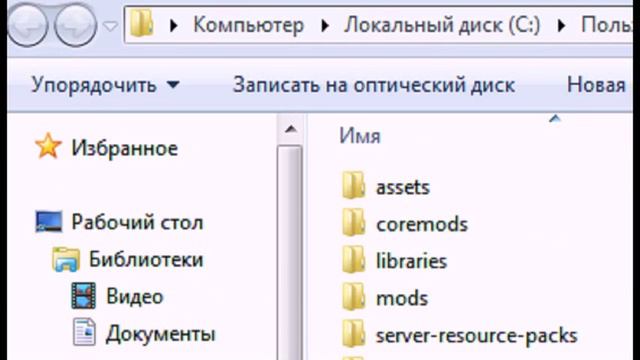This screenshot has height=360, width=640.
Task: Select Видео library in sidebar
Action: [135, 297]
